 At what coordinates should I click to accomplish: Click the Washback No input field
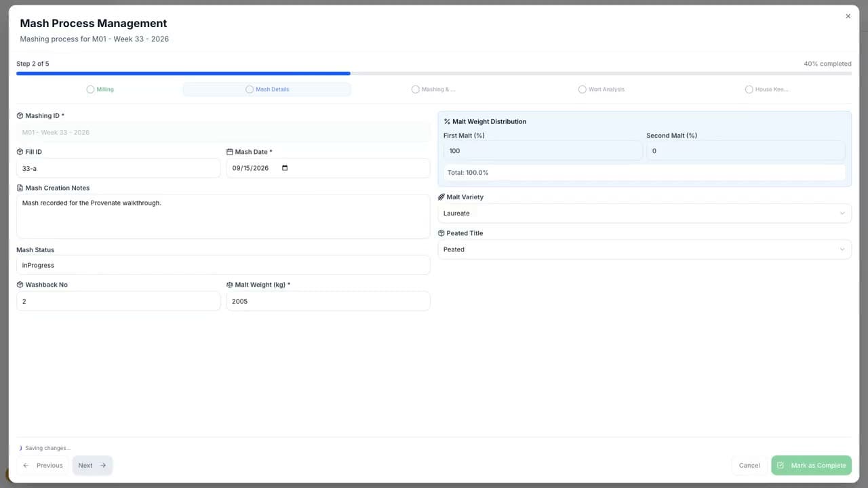point(119,301)
